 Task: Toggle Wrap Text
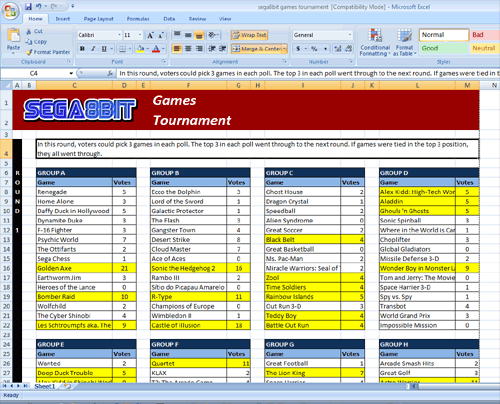click(x=249, y=35)
